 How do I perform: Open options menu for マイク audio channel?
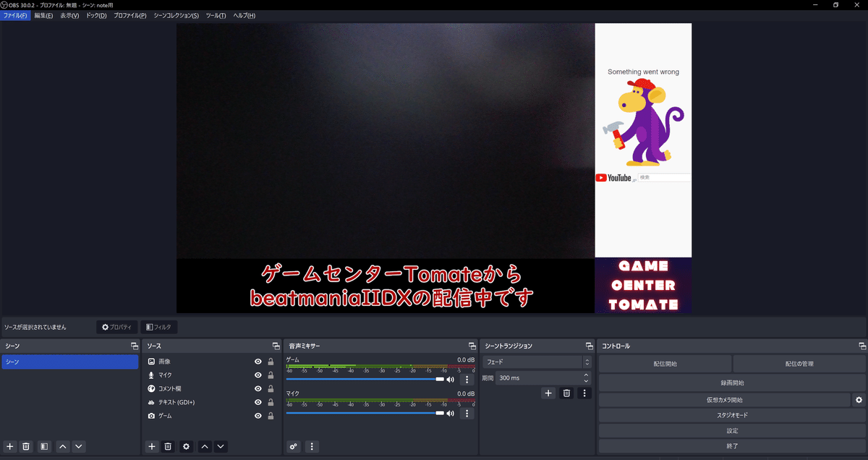pos(467,413)
